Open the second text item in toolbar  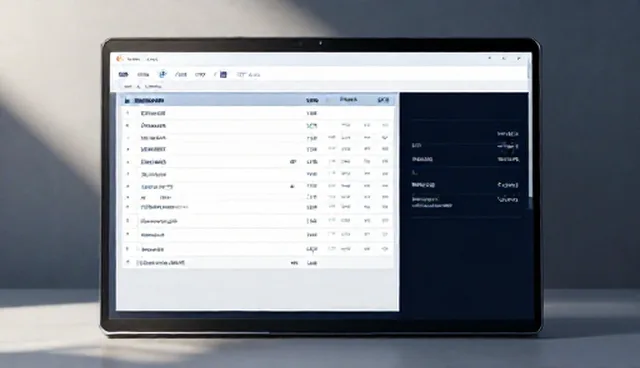click(x=143, y=75)
